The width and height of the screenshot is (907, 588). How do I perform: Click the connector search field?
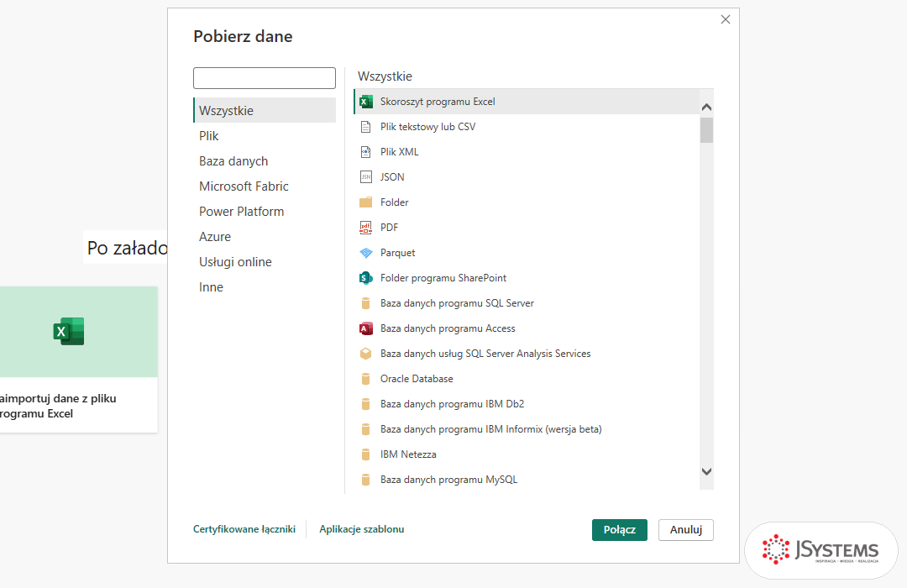click(265, 78)
